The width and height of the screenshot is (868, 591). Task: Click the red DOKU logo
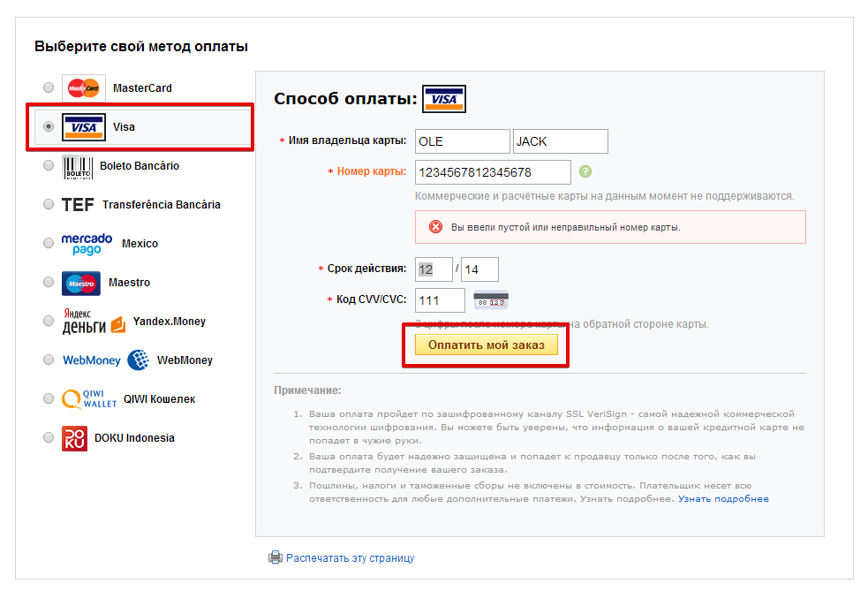point(74,439)
